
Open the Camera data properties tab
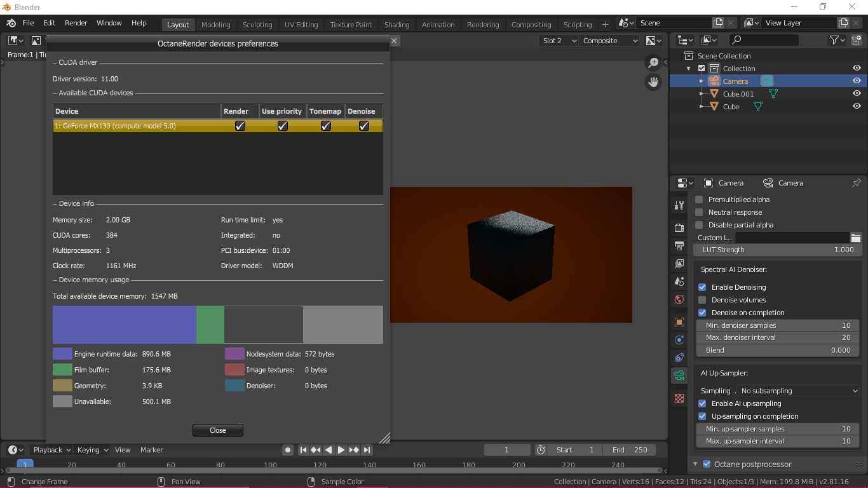click(x=679, y=376)
